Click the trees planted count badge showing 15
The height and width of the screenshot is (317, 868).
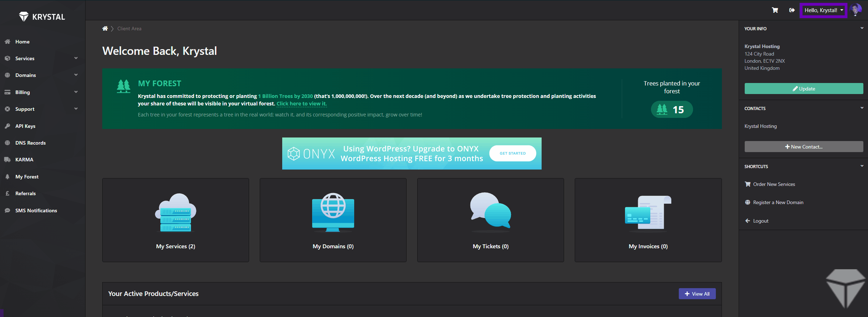[x=672, y=109]
